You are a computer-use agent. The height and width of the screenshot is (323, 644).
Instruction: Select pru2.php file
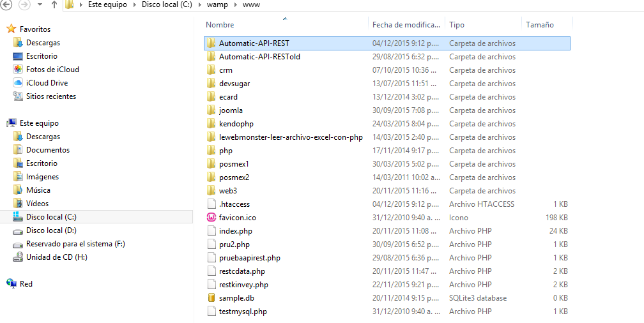point(234,244)
